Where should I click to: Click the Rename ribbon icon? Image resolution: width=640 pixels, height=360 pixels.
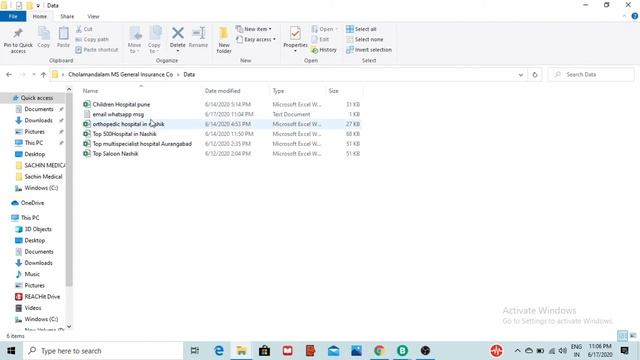click(198, 38)
